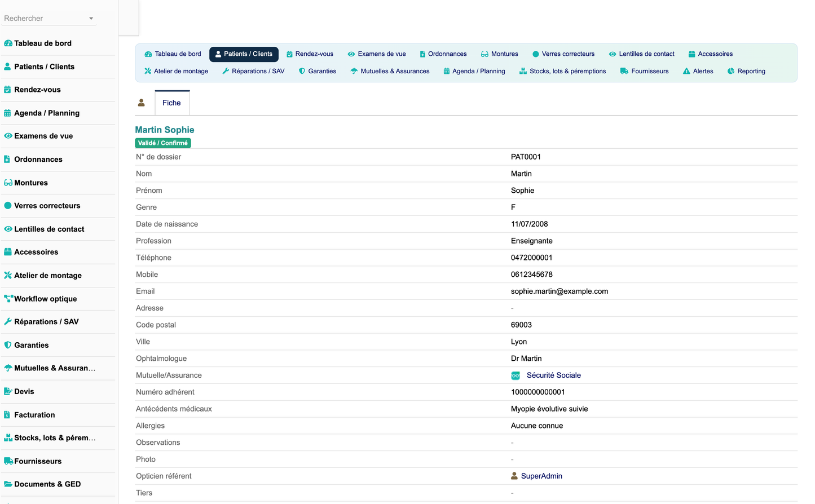
Task: Click the Atelier de montage tools icon in sidebar
Action: coord(8,275)
